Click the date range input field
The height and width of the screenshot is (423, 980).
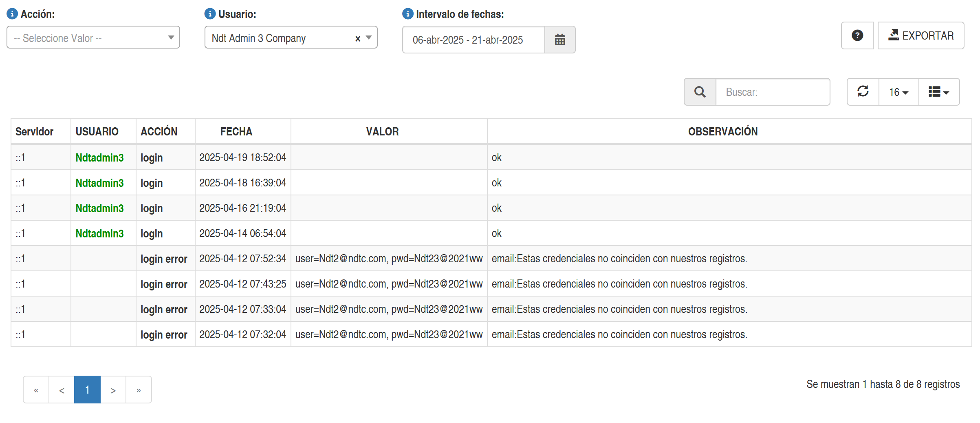[x=473, y=40]
